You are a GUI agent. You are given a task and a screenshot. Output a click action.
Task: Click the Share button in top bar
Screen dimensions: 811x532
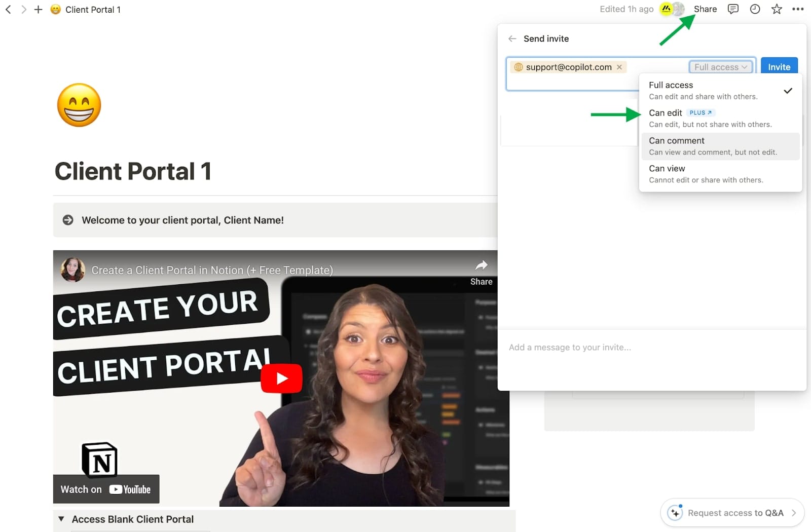[x=705, y=9]
